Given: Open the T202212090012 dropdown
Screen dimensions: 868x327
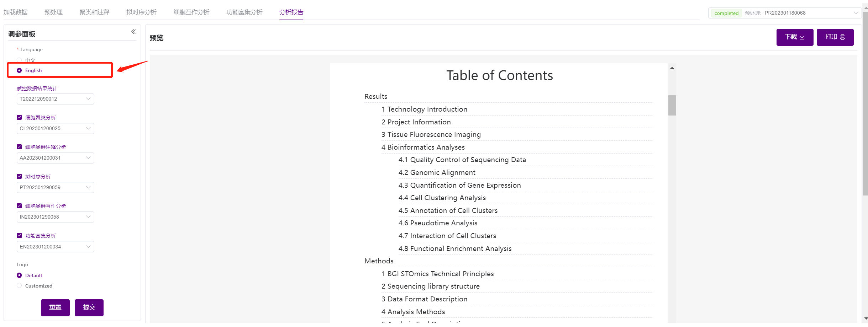Looking at the screenshot, I should [x=55, y=99].
